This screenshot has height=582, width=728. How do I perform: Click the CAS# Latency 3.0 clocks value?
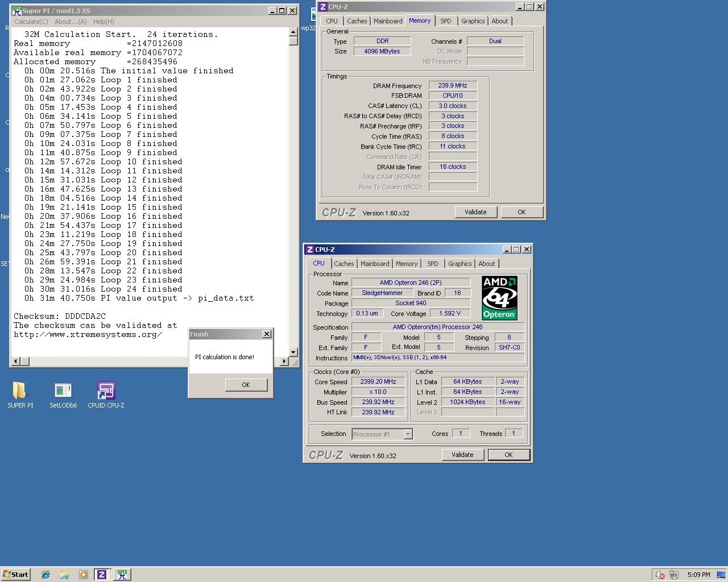(x=453, y=106)
